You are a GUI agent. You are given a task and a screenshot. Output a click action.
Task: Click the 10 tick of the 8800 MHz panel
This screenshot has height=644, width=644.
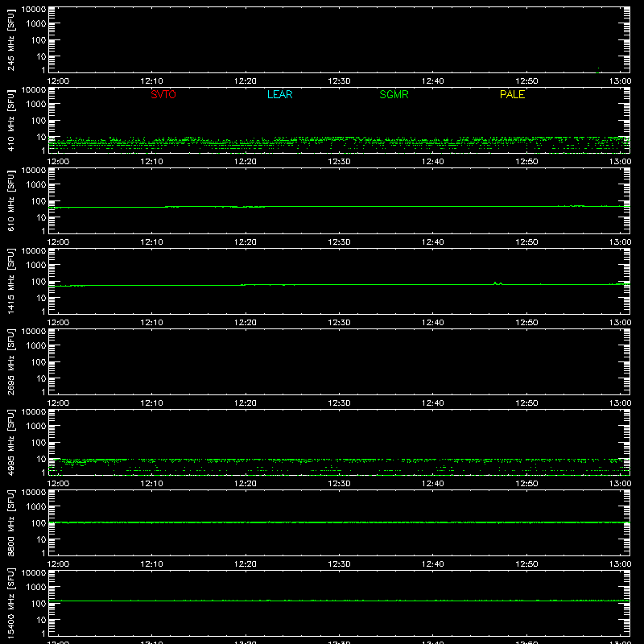[41, 539]
